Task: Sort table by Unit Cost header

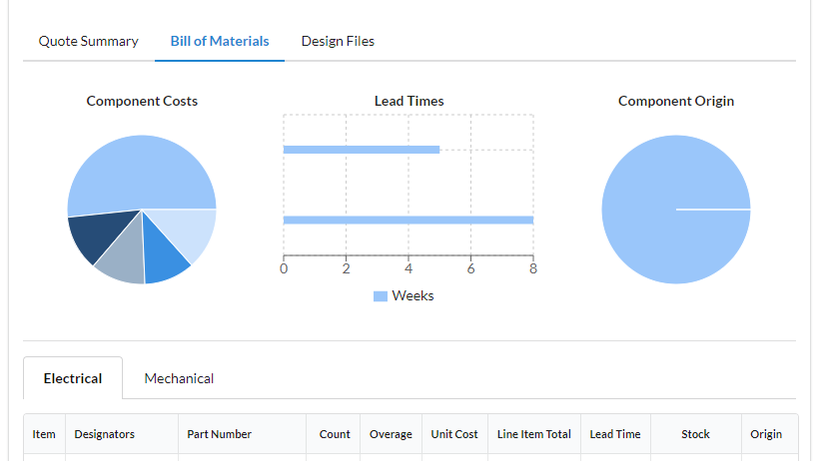Action: click(x=454, y=434)
